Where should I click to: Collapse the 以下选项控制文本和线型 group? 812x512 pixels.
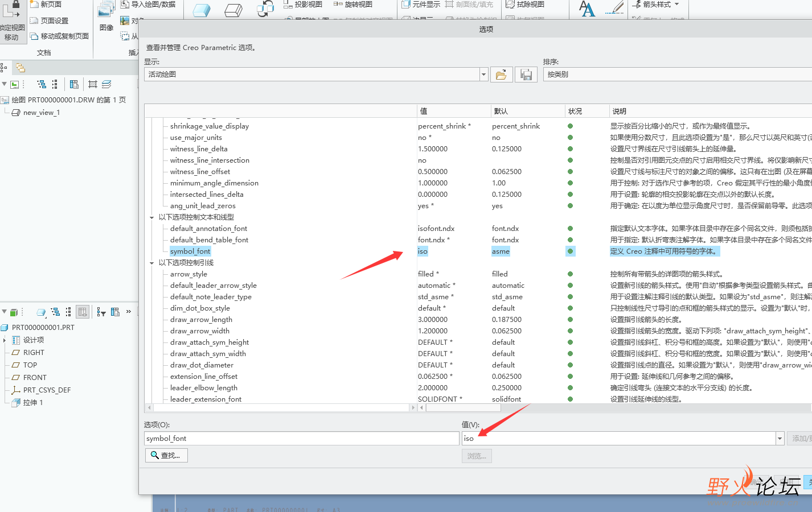(x=151, y=217)
